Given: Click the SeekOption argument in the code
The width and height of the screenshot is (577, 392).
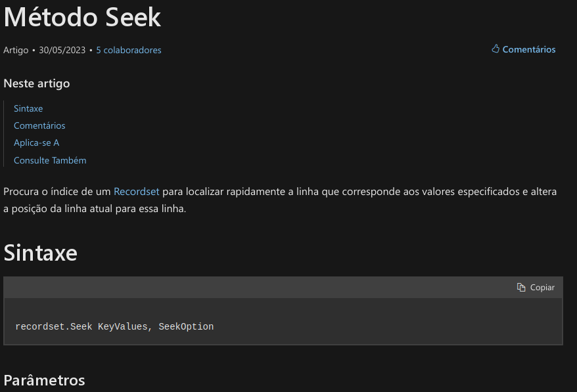Looking at the screenshot, I should pos(186,326).
